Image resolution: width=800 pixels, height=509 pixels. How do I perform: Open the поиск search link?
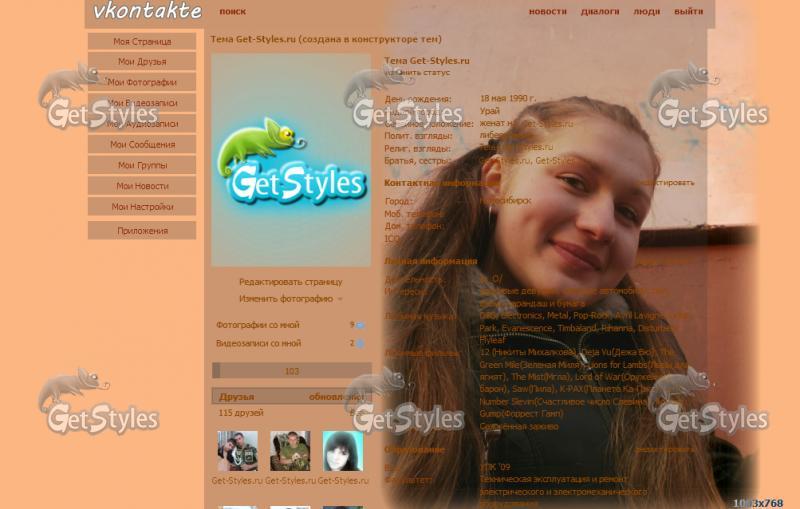coord(233,11)
